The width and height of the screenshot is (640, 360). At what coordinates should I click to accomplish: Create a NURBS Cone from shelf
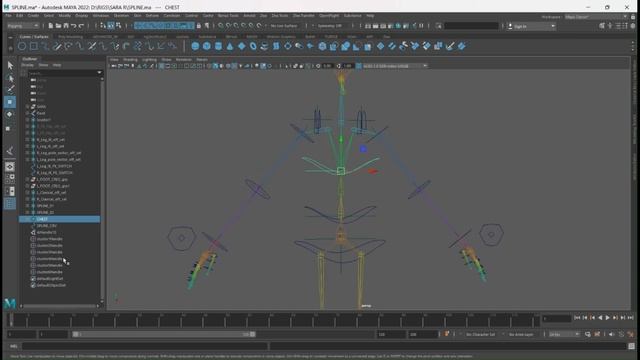tap(230, 46)
